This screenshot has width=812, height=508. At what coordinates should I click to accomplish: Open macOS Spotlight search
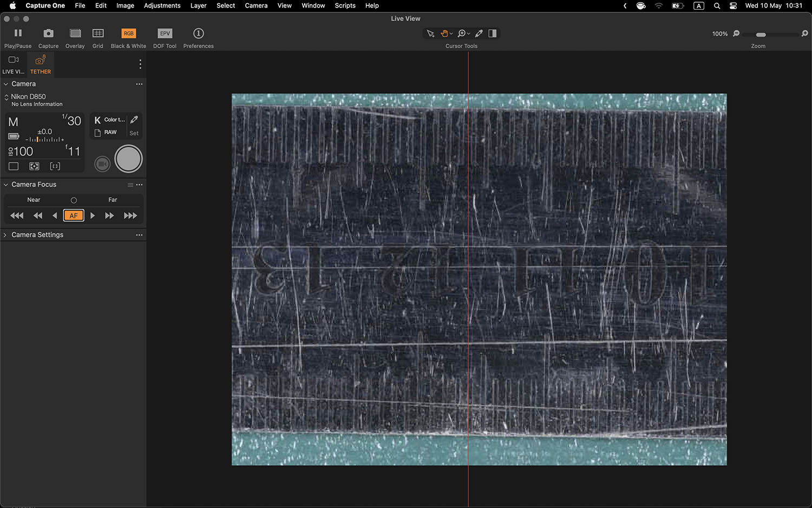point(717,5)
